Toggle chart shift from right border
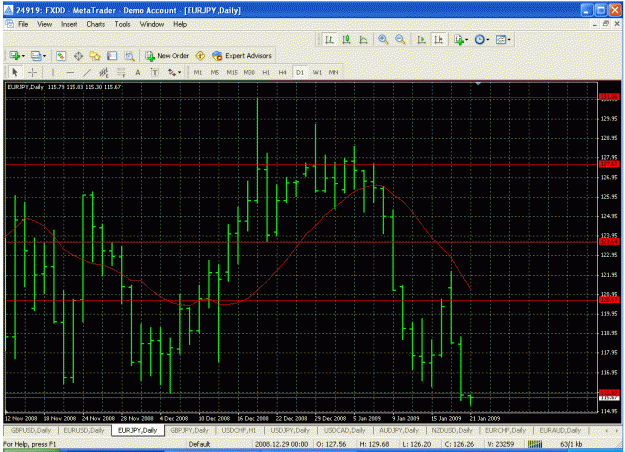Screen dimensions: 625x452 438,39
